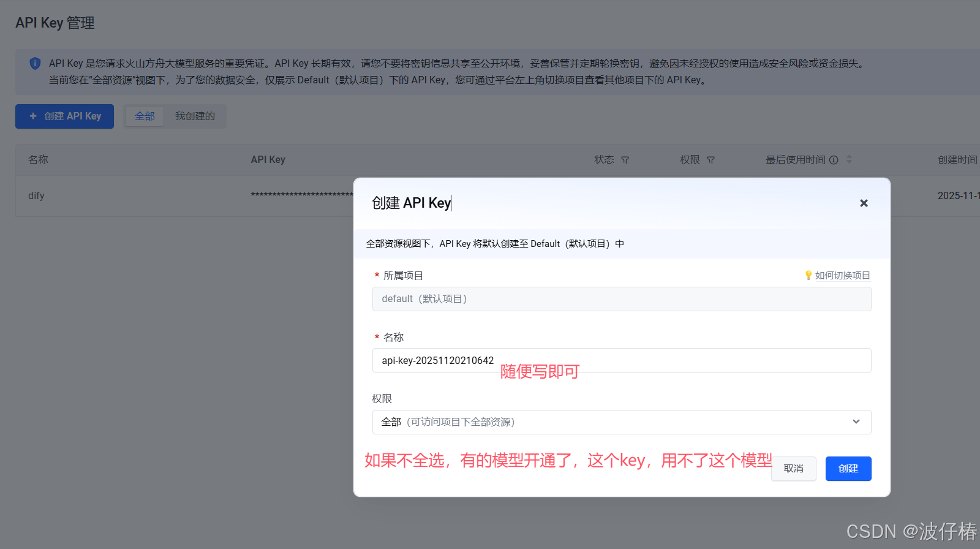Click the API Key 管理 page title
980x549 pixels.
[55, 23]
